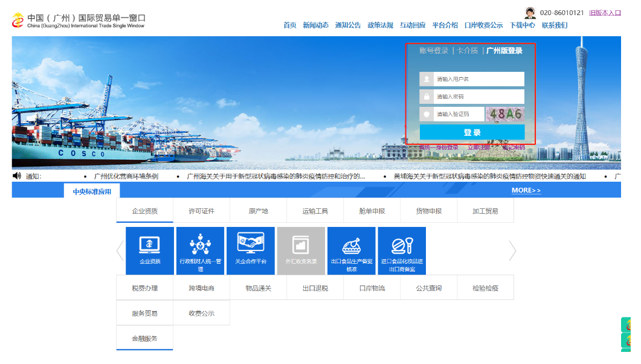Image resolution: width=641 pixels, height=364 pixels.
Task: Click the speaker icon beside 通知
Action: click(17, 176)
